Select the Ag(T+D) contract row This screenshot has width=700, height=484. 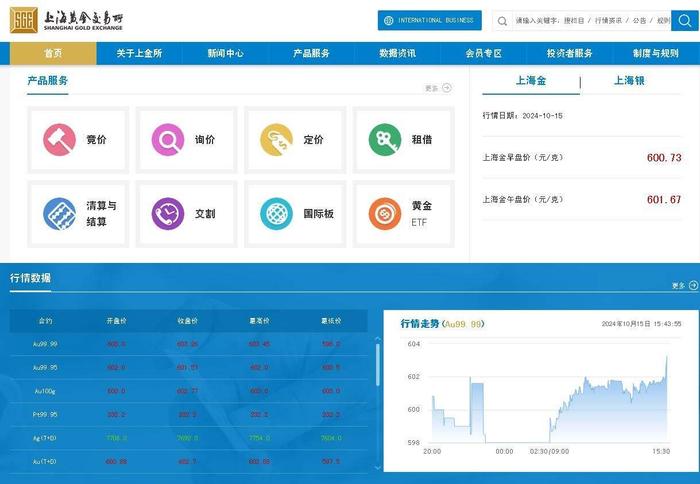pyautogui.click(x=189, y=438)
